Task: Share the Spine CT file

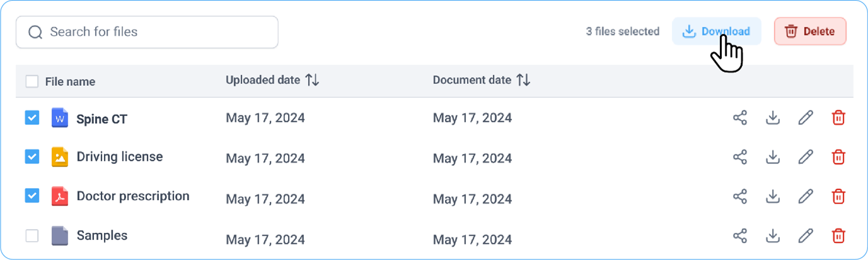Action: tap(740, 118)
